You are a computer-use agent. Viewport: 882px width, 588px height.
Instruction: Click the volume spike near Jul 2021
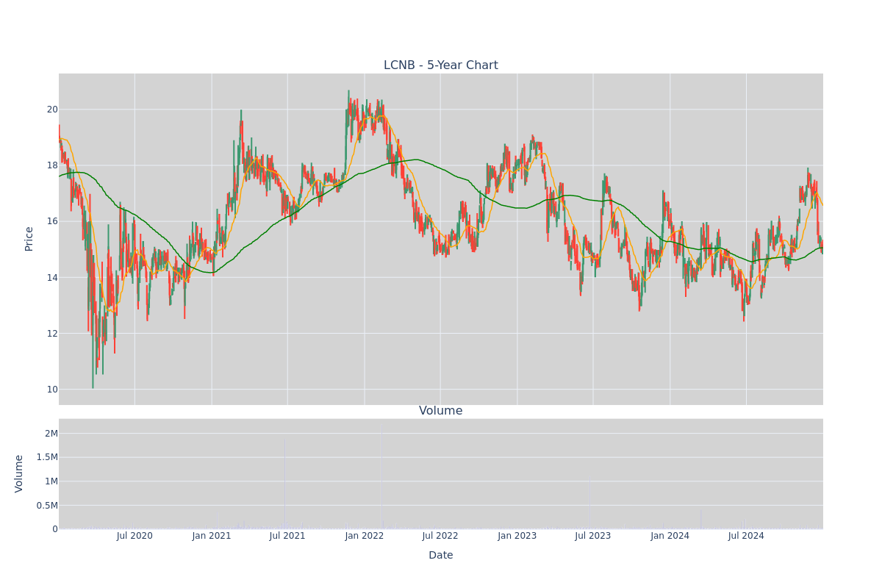tap(284, 485)
